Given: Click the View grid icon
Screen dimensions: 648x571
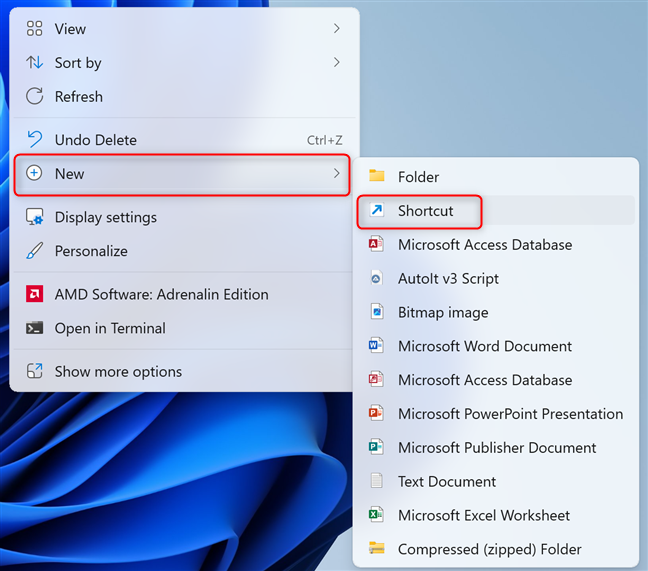Looking at the screenshot, I should 34,29.
